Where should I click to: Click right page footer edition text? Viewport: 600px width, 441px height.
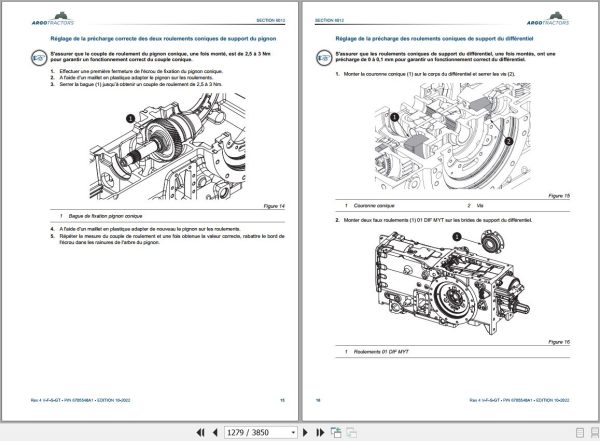click(x=519, y=400)
